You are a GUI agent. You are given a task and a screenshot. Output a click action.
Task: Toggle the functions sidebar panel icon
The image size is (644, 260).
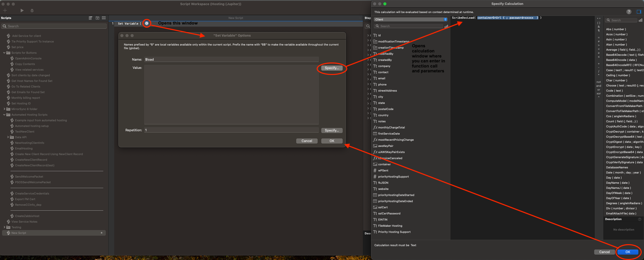[639, 12]
